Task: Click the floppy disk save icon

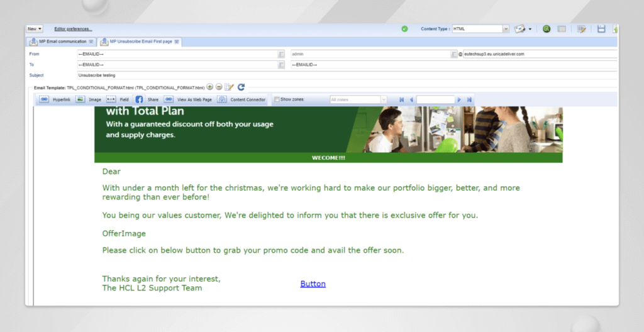Action: 601,29
